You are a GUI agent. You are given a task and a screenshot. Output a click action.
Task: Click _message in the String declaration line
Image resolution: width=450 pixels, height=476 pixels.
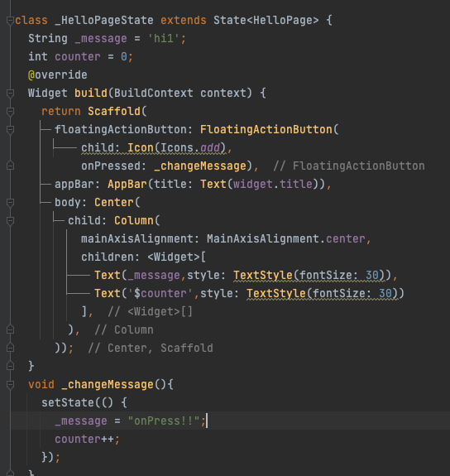(x=101, y=39)
